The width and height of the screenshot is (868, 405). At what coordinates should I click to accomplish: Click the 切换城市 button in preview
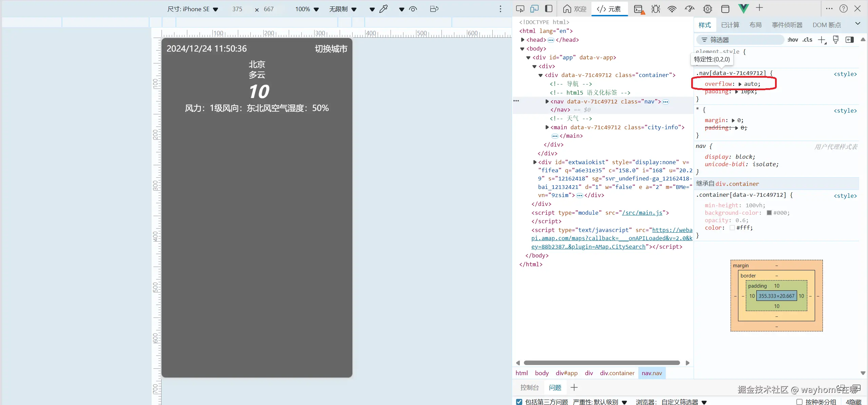click(x=331, y=49)
